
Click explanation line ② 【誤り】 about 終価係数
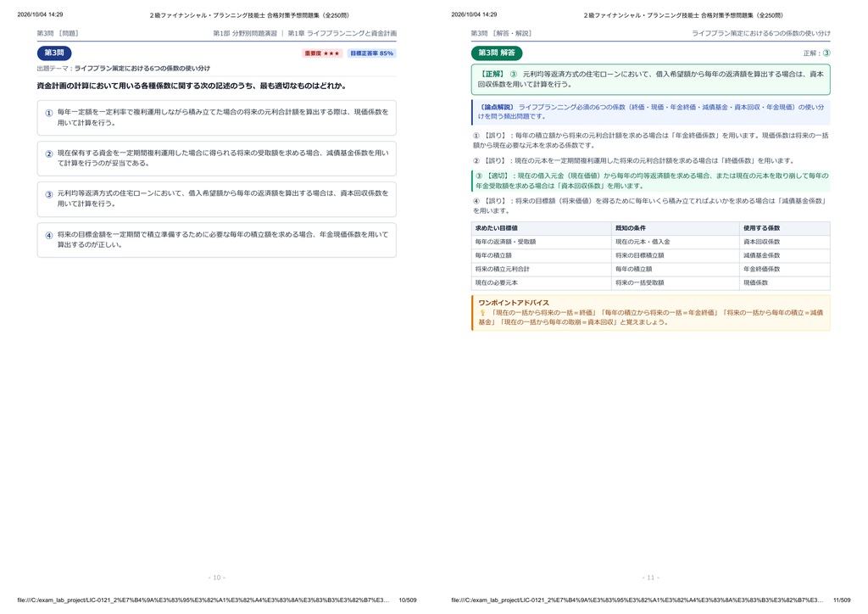coord(634,160)
